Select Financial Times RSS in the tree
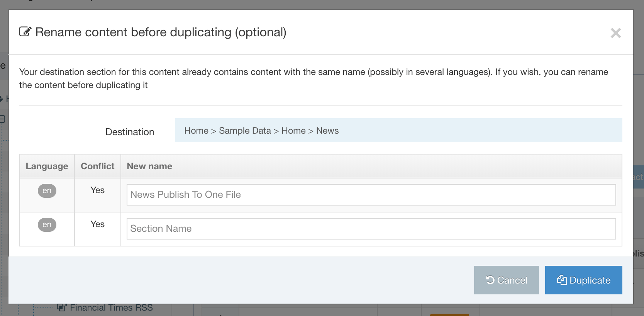This screenshot has height=316, width=644. tap(111, 308)
